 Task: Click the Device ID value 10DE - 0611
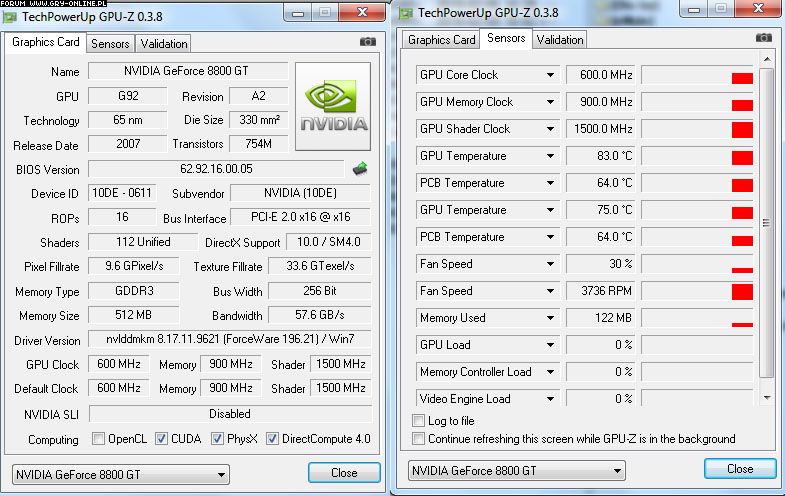coord(122,193)
